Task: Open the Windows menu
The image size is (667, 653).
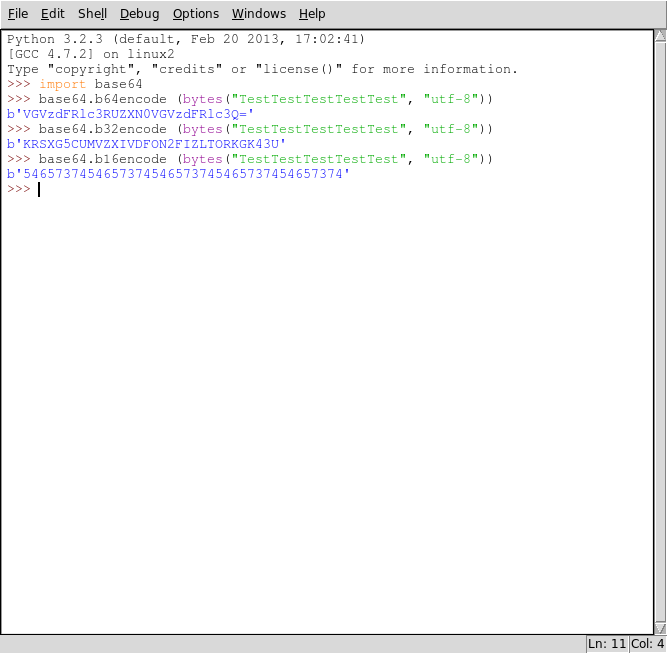Action: (259, 14)
